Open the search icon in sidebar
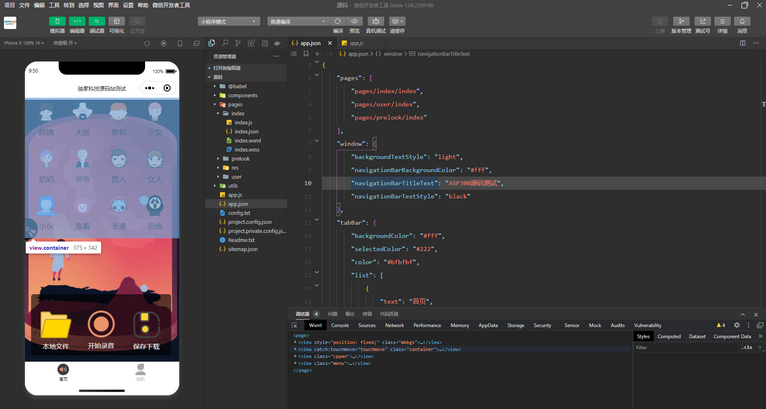The height and width of the screenshot is (409, 766). [x=224, y=43]
